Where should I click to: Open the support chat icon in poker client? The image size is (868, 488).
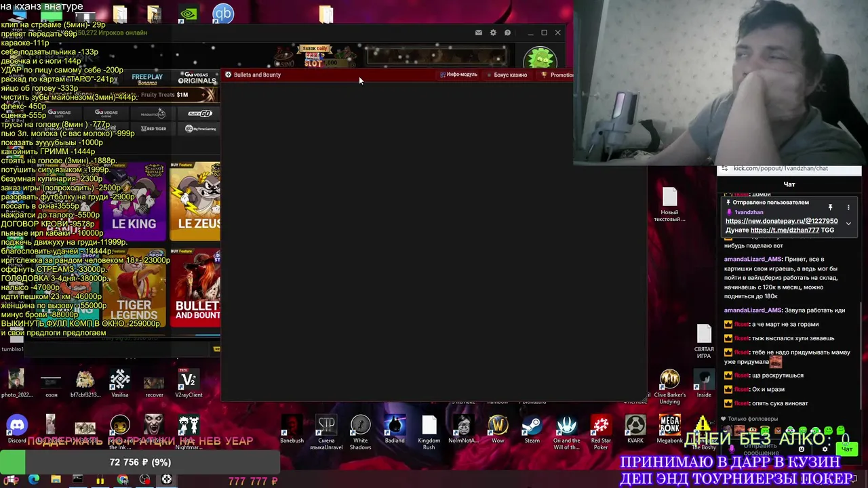pyautogui.click(x=507, y=33)
